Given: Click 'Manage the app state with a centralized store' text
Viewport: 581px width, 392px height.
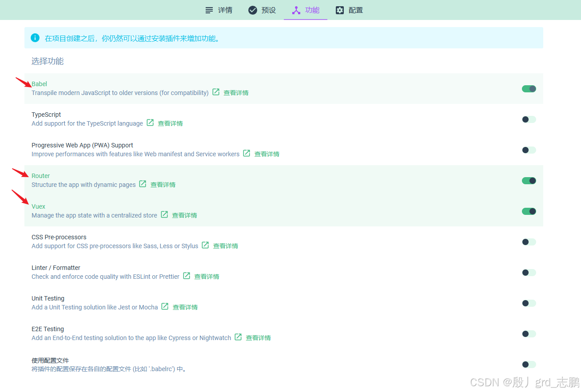Looking at the screenshot, I should (94, 215).
